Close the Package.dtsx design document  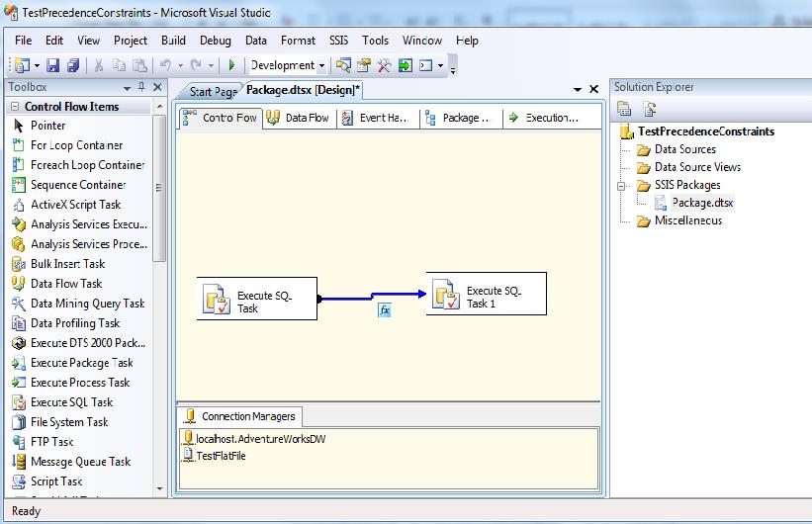click(x=593, y=89)
